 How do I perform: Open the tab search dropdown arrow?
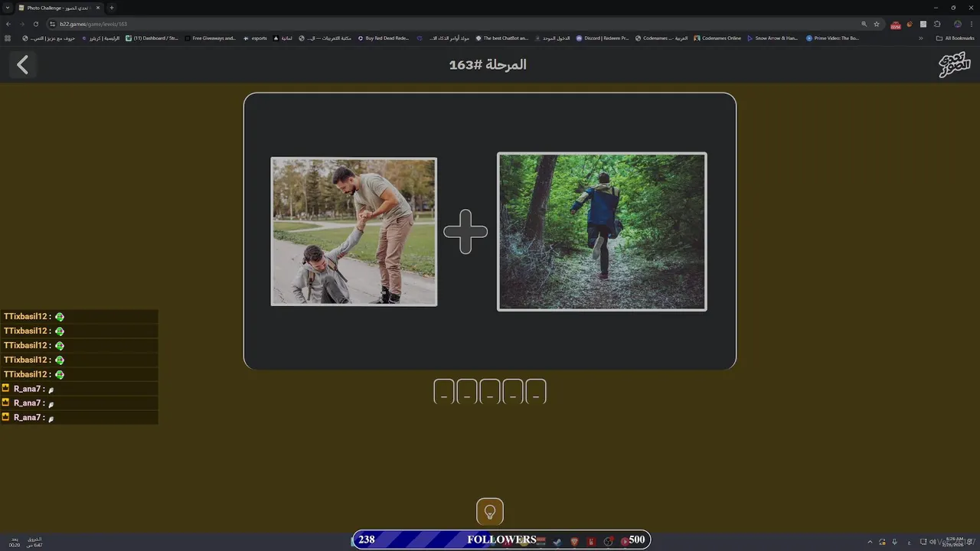[7, 8]
